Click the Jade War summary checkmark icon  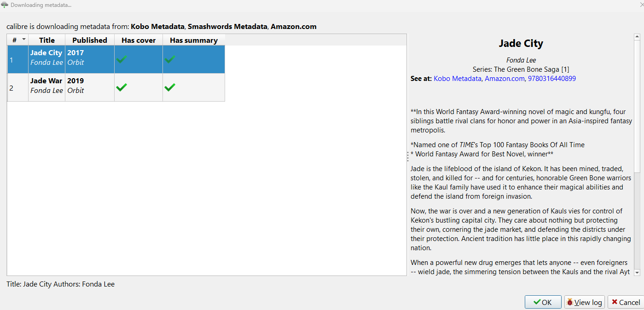170,87
